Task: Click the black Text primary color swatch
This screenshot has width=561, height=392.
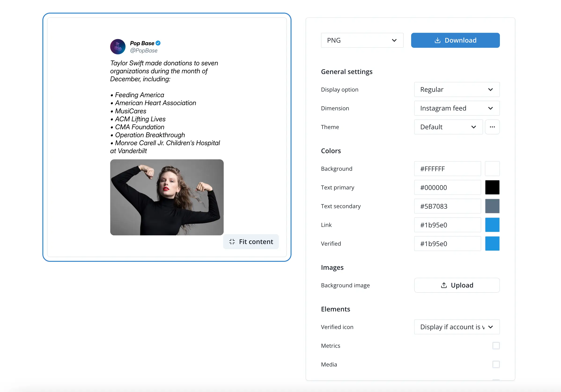Action: [x=492, y=187]
